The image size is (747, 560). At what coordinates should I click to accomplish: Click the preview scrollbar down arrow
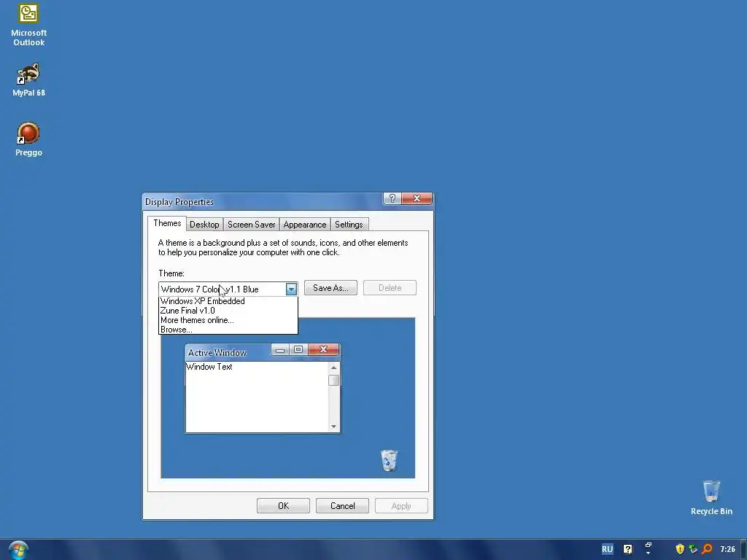coord(333,427)
